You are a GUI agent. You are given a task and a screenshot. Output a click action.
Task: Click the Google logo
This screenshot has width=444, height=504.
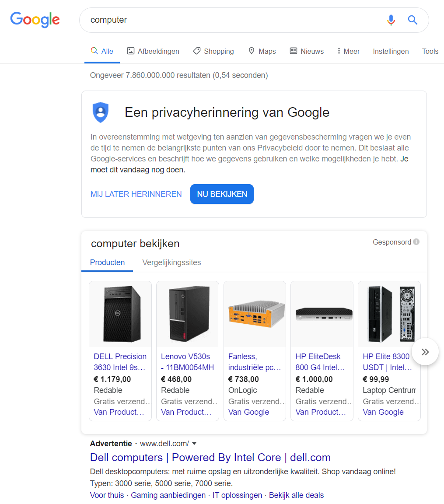pyautogui.click(x=35, y=20)
